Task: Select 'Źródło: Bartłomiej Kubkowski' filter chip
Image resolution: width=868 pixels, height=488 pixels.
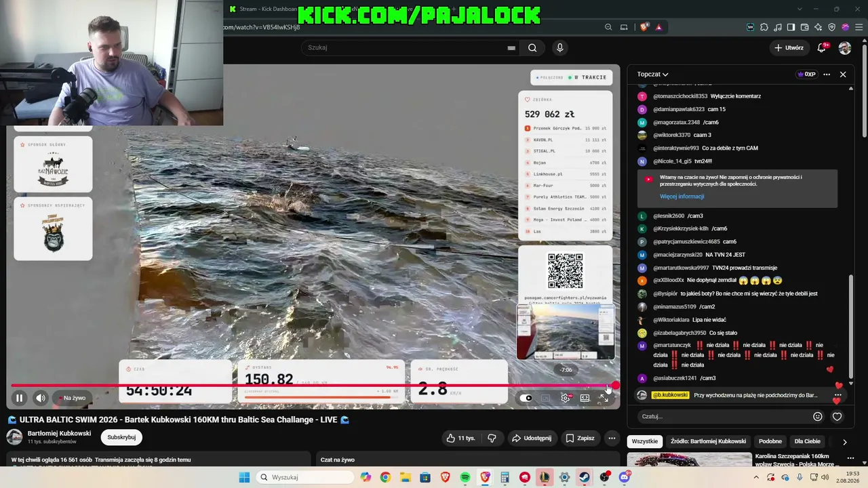Action: 708,441
